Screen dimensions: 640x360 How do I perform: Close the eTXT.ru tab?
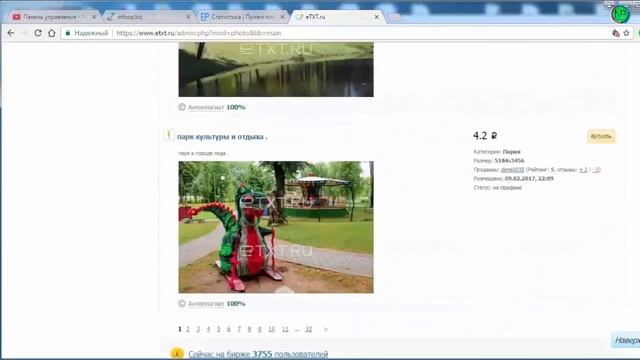376,17
